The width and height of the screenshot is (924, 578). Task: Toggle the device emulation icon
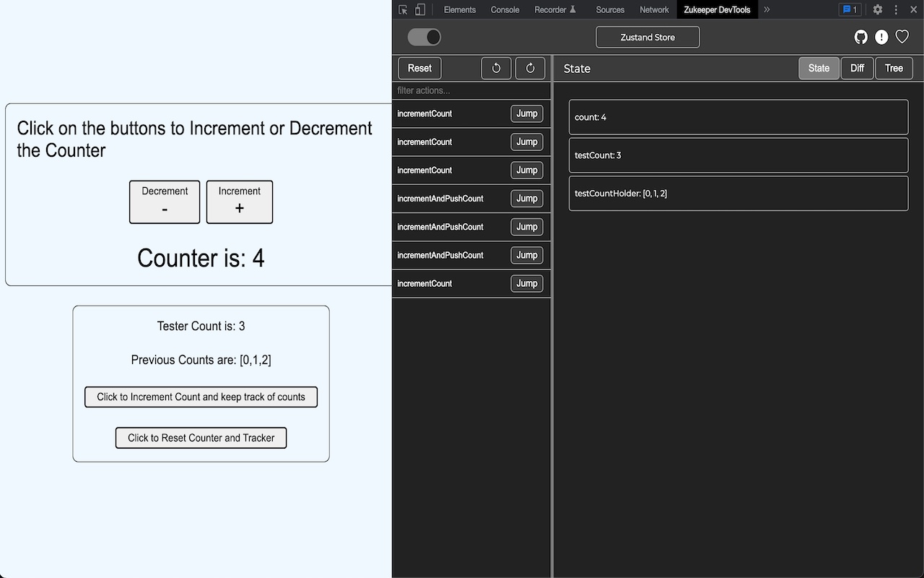[x=419, y=9]
